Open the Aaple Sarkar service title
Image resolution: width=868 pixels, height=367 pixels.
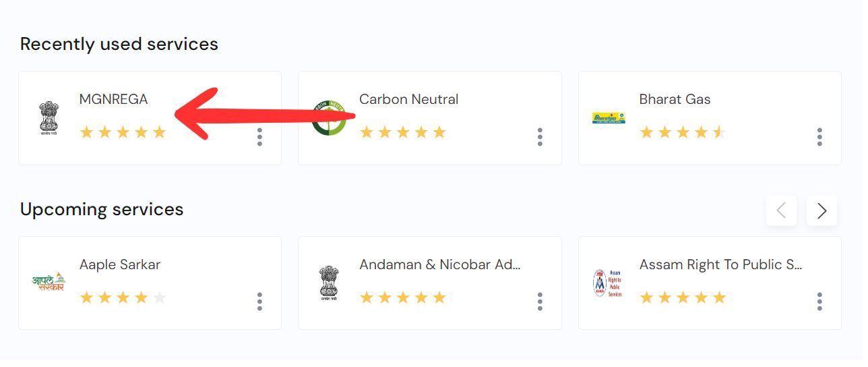120,264
